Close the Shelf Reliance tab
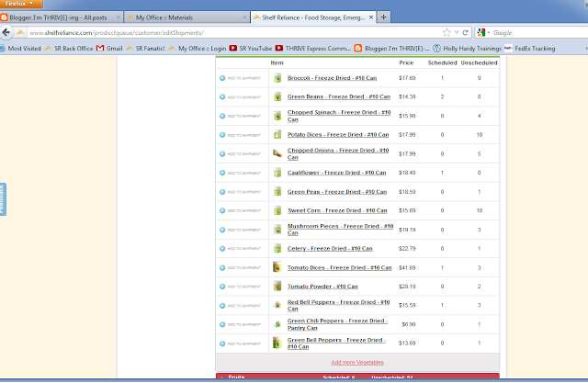 click(370, 17)
